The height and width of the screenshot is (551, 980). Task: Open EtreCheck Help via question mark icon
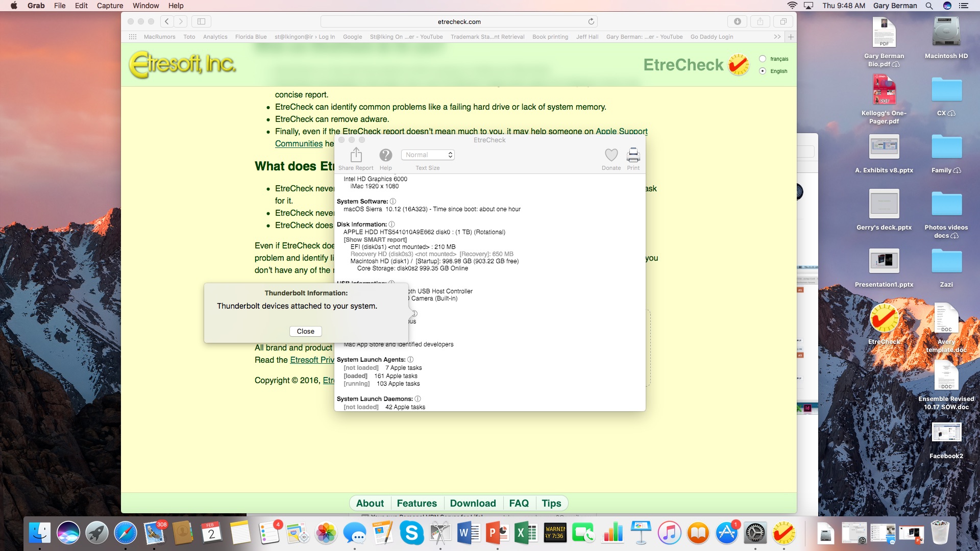point(386,155)
